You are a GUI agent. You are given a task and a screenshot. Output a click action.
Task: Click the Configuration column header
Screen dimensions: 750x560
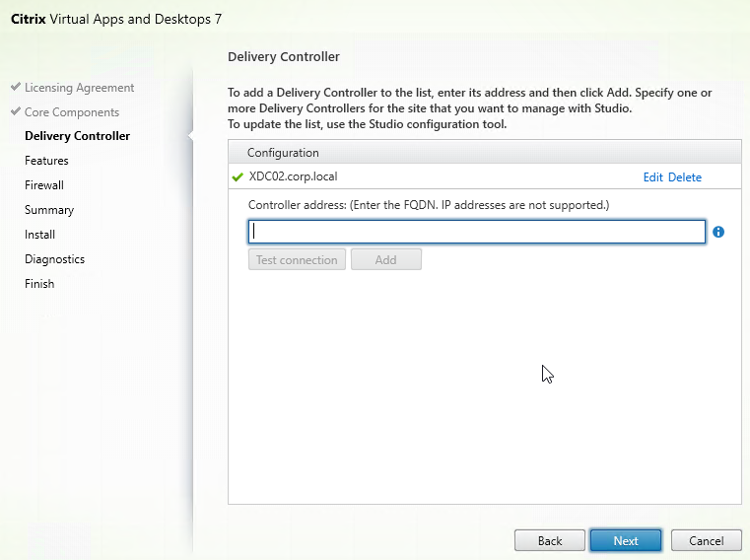tap(485, 152)
